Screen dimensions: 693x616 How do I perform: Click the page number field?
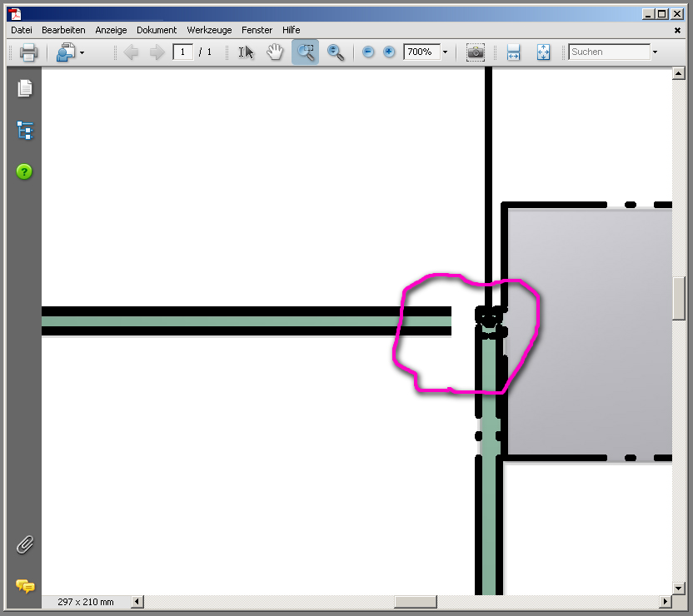pyautogui.click(x=182, y=52)
